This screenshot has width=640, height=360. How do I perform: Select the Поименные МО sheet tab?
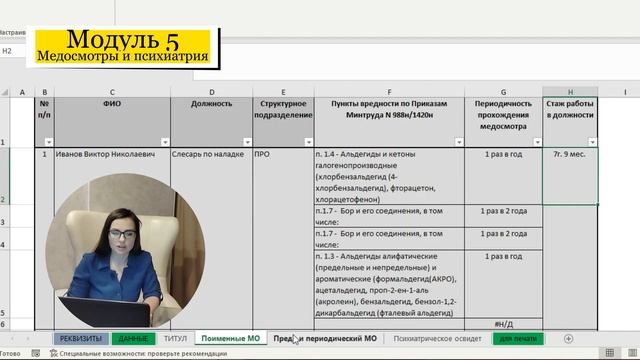[231, 338]
